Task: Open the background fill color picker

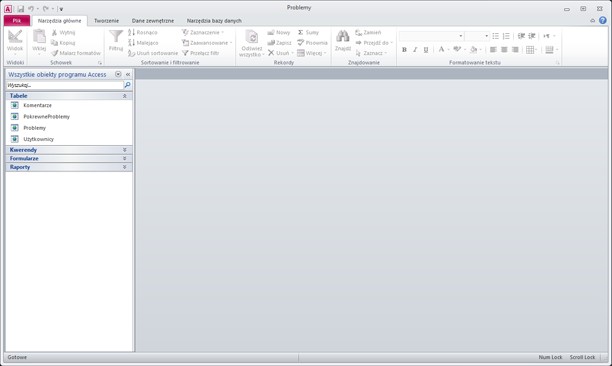Action: pos(476,50)
